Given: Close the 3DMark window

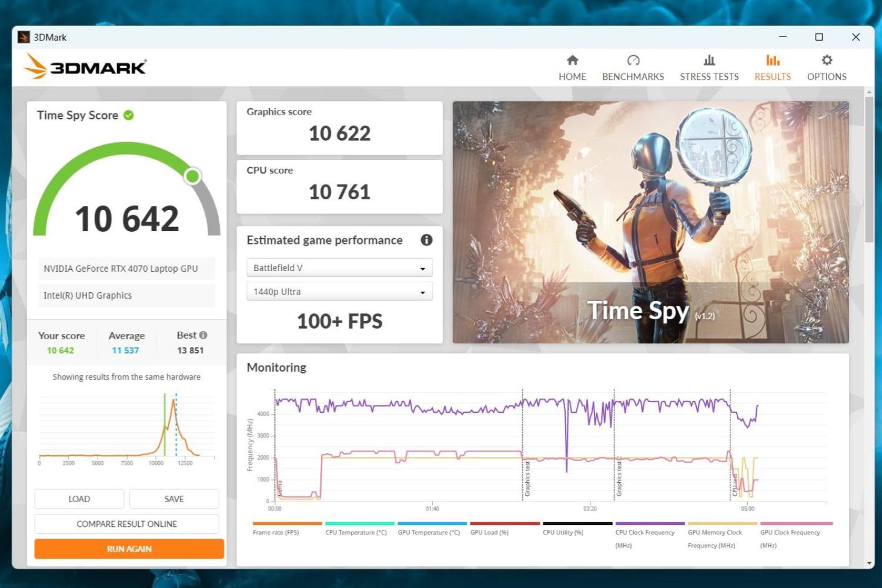Looking at the screenshot, I should tap(856, 37).
